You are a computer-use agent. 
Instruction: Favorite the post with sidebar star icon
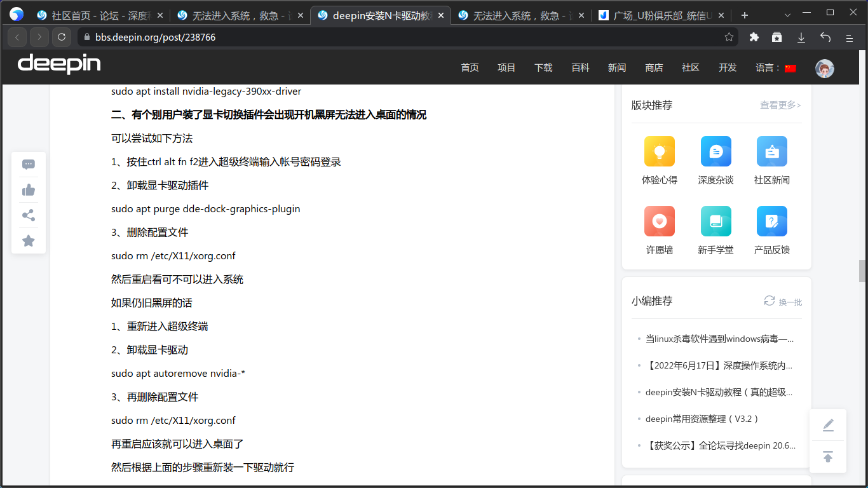pos(29,241)
